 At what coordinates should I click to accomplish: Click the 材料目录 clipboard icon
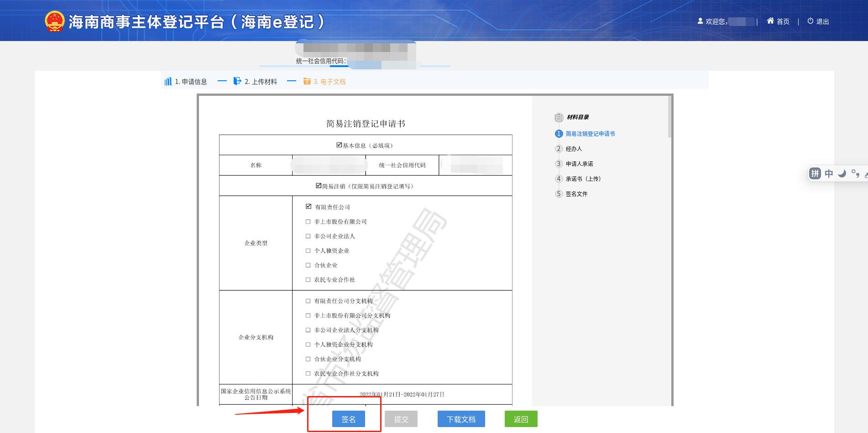coord(559,118)
